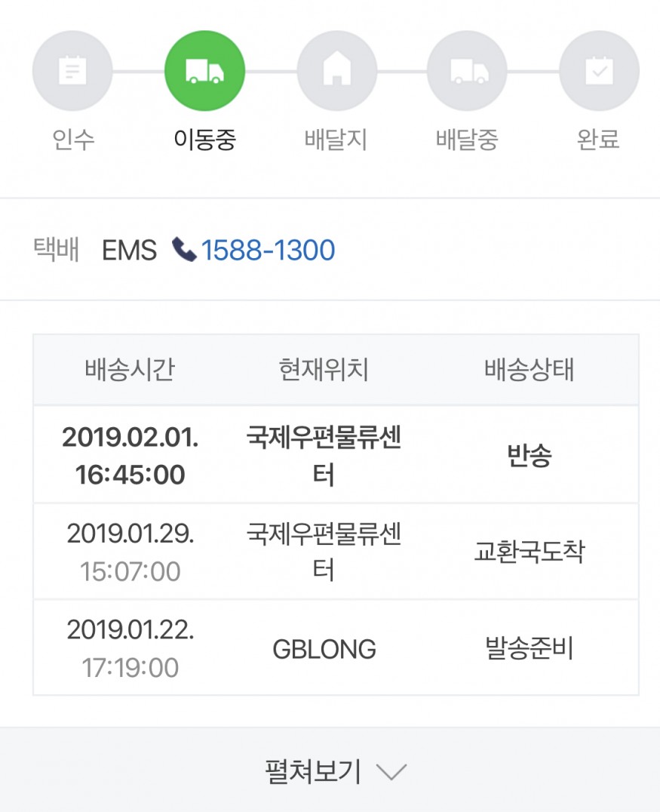Click the 교환국도착 status cell
Screen dimensions: 660x812
point(530,552)
